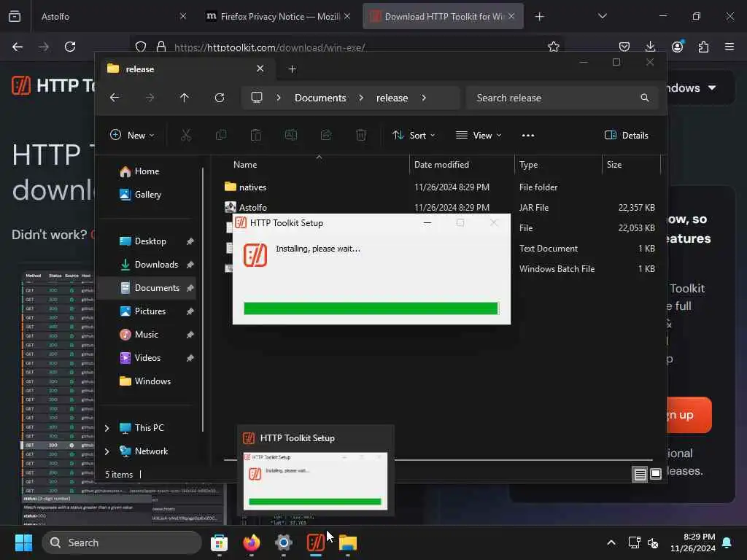Open Gallery in Explorer navigation pane

click(147, 194)
